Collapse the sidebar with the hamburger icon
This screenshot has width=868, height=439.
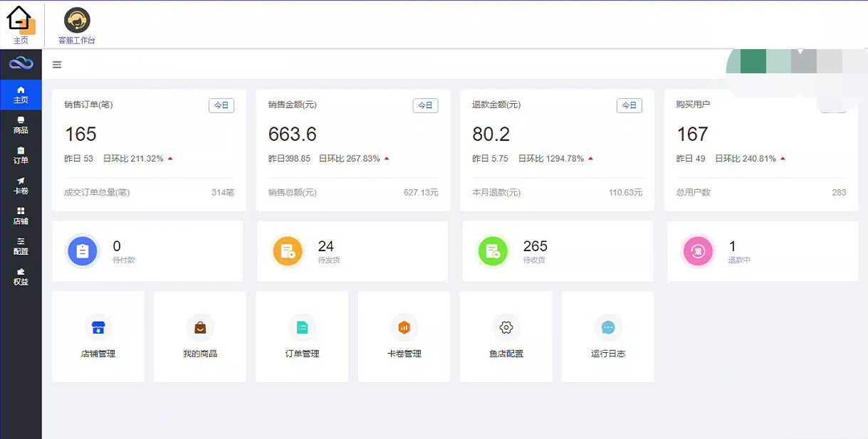click(x=57, y=65)
